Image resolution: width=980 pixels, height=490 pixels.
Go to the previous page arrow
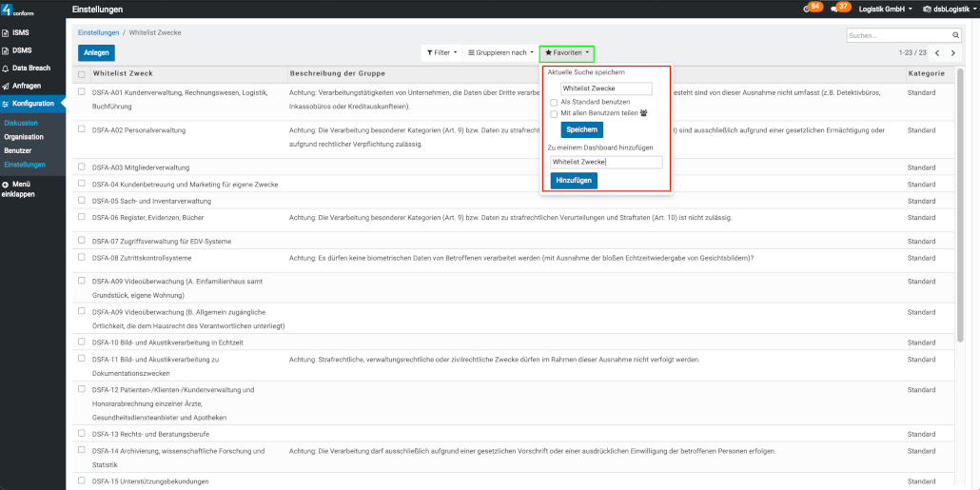pos(937,53)
